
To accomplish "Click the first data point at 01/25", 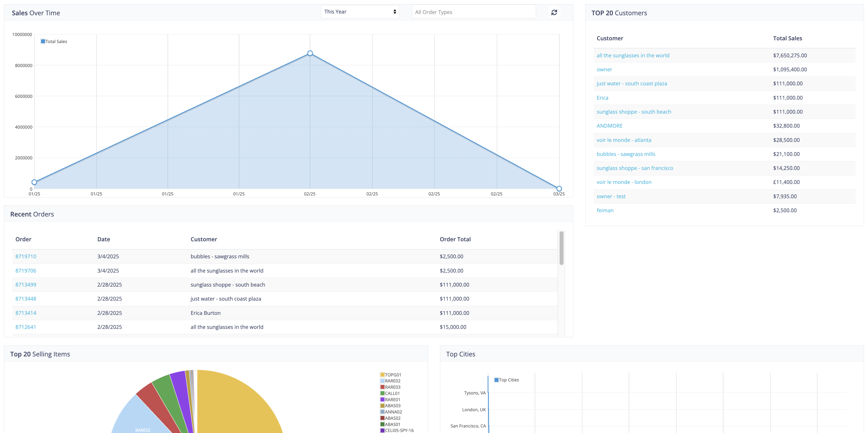I will point(34,182).
